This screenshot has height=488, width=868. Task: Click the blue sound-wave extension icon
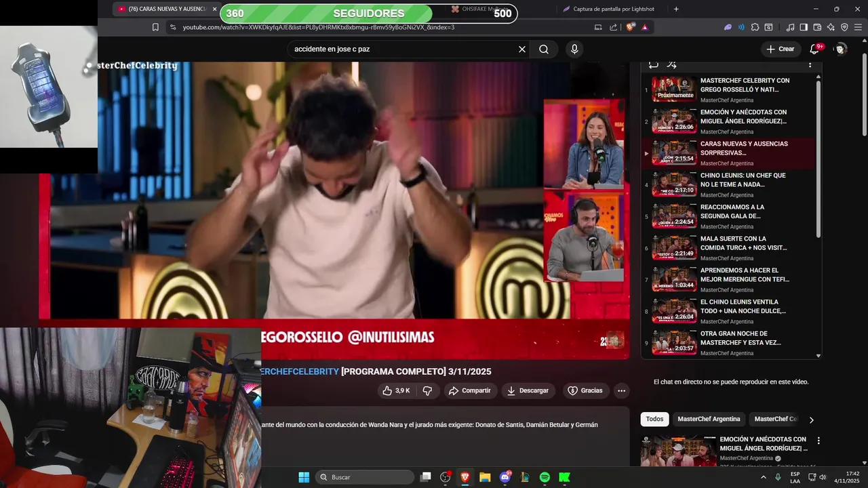[x=741, y=27]
